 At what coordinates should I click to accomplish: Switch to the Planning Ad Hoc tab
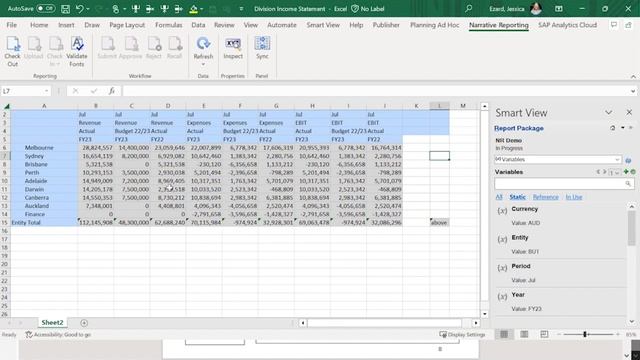click(434, 25)
